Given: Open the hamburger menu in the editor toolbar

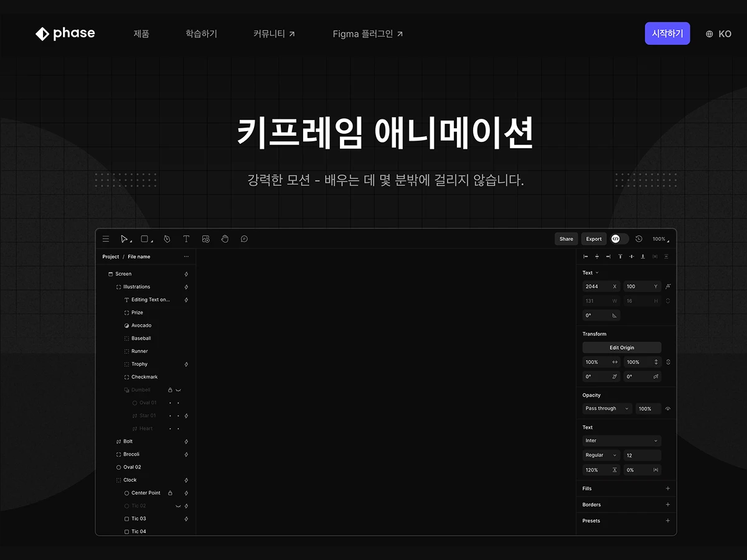Looking at the screenshot, I should pos(106,239).
